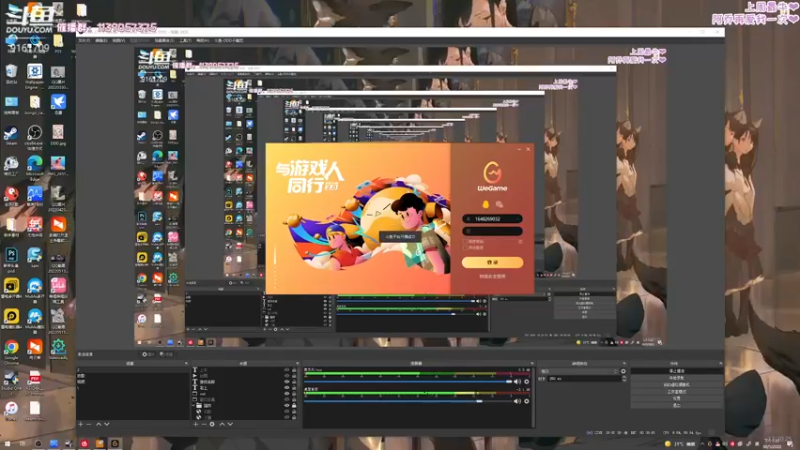Image resolution: width=800 pixels, height=450 pixels.
Task: Toggle visibility of the topmost source in the list
Action: pos(286,369)
